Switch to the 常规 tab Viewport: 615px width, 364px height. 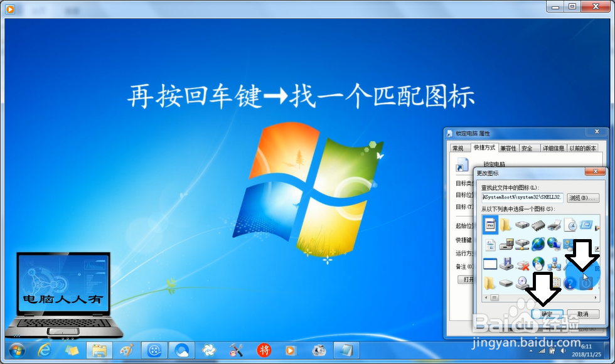[457, 148]
